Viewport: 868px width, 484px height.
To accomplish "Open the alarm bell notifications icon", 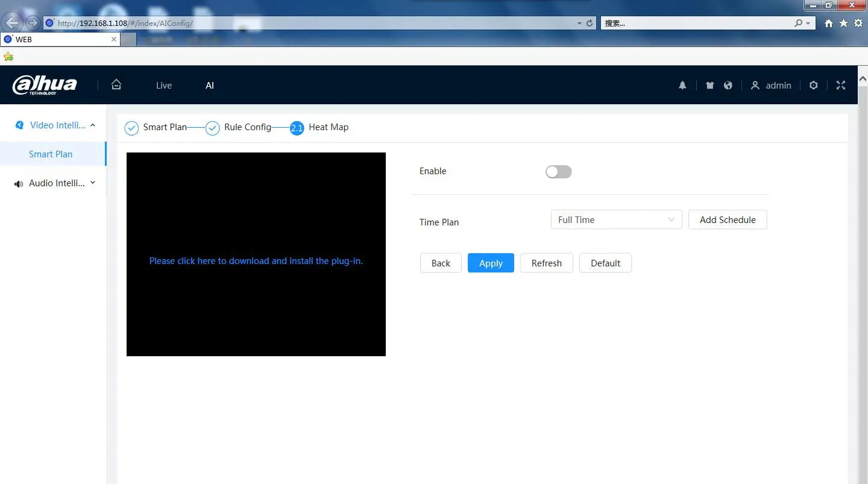I will [682, 86].
